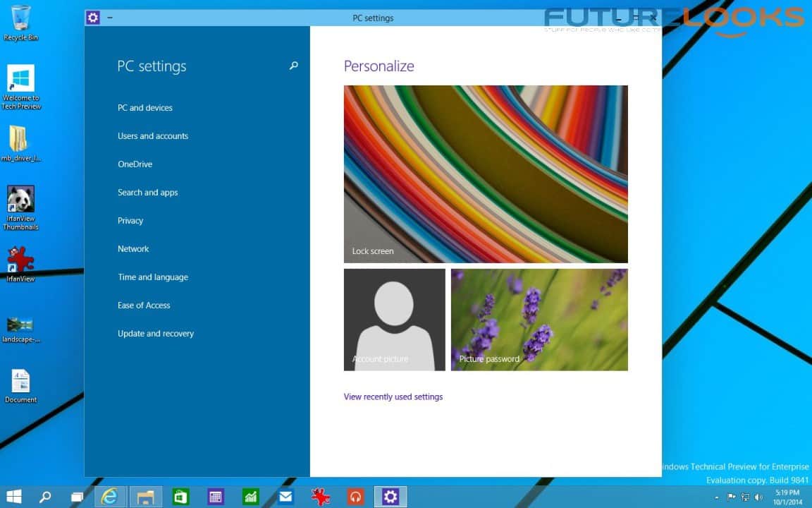The width and height of the screenshot is (812, 508).
Task: Open Internet Explorer from the taskbar
Action: [110, 497]
